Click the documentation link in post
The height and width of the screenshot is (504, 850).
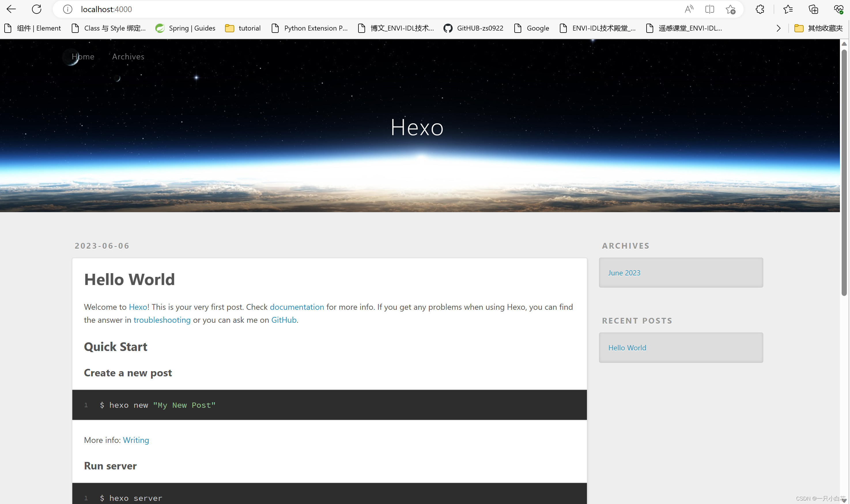coord(296,307)
